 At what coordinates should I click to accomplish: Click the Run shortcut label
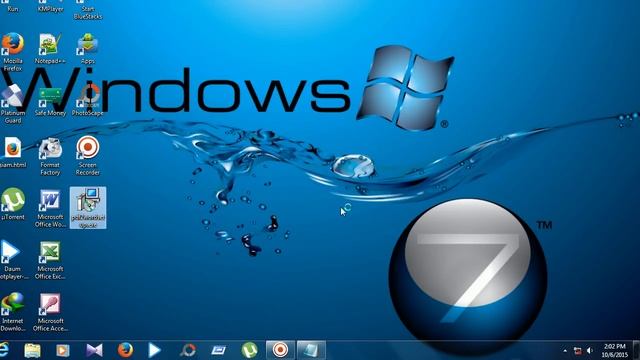tap(13, 9)
